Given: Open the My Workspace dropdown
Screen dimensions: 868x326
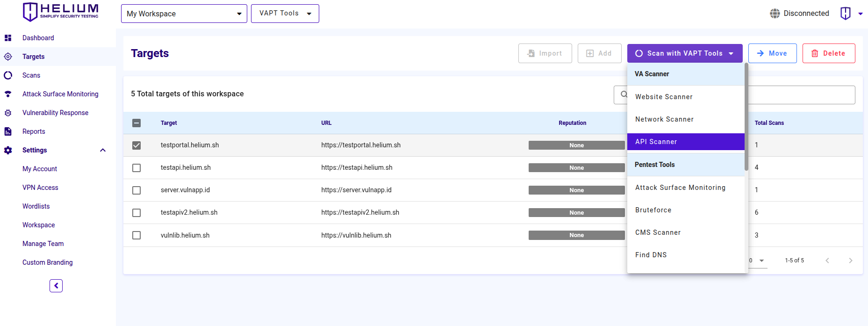Looking at the screenshot, I should pos(184,14).
